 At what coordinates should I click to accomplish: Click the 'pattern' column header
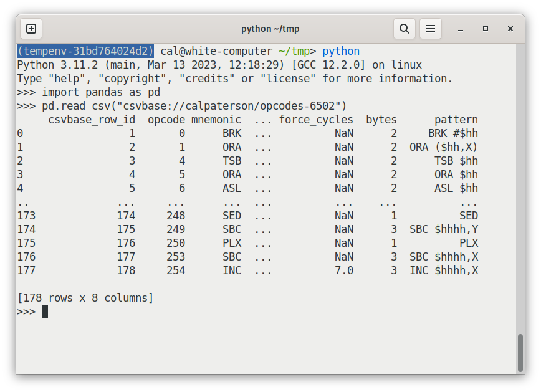tap(456, 120)
